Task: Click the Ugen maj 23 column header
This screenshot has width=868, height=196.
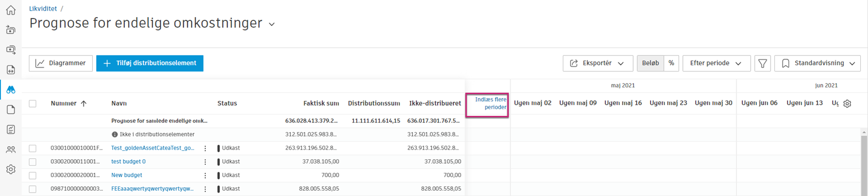Action: pyautogui.click(x=668, y=103)
